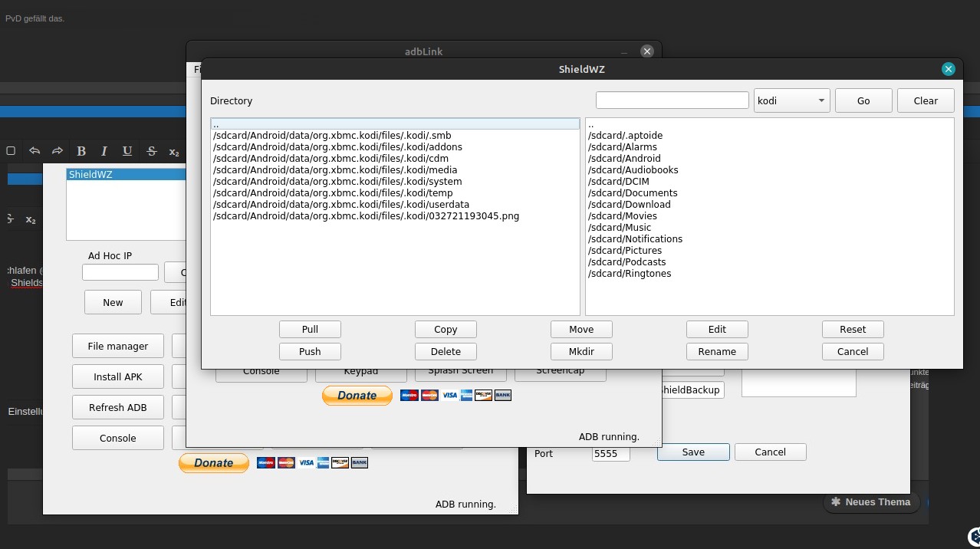Viewport: 980px width, 549px height.
Task: Click the Go button
Action: (x=863, y=100)
